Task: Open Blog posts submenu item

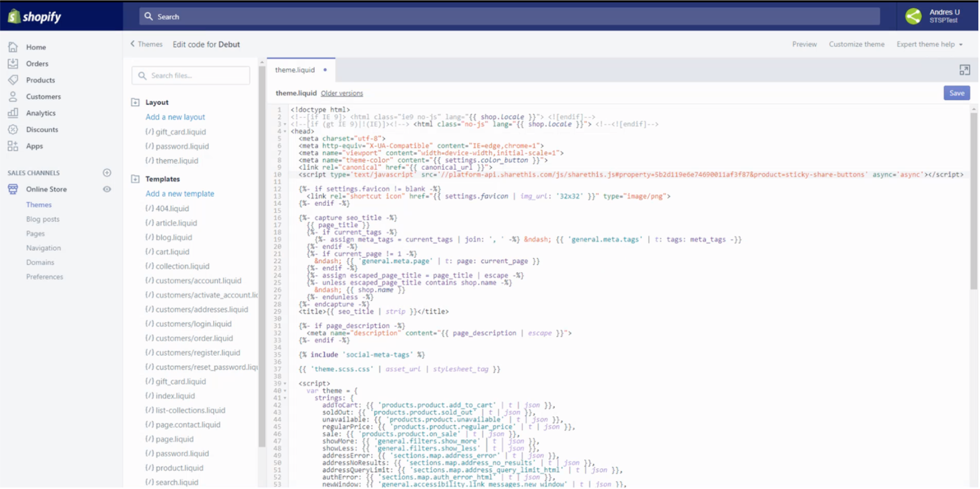Action: click(x=43, y=219)
